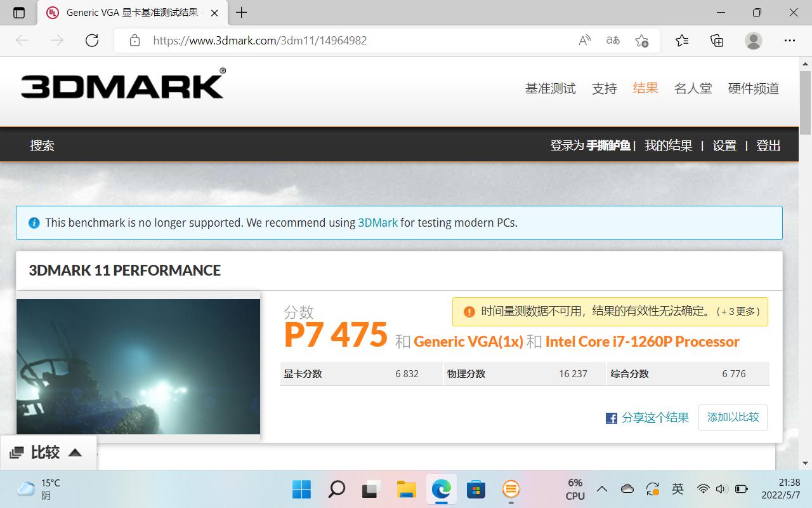Open a new tab with the + button
The image size is (812, 508).
[x=241, y=13]
